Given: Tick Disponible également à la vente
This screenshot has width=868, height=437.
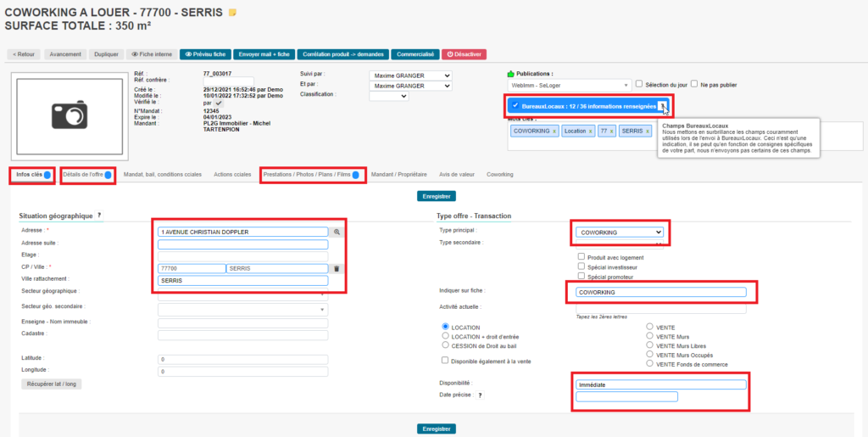Looking at the screenshot, I should tap(434, 360).
